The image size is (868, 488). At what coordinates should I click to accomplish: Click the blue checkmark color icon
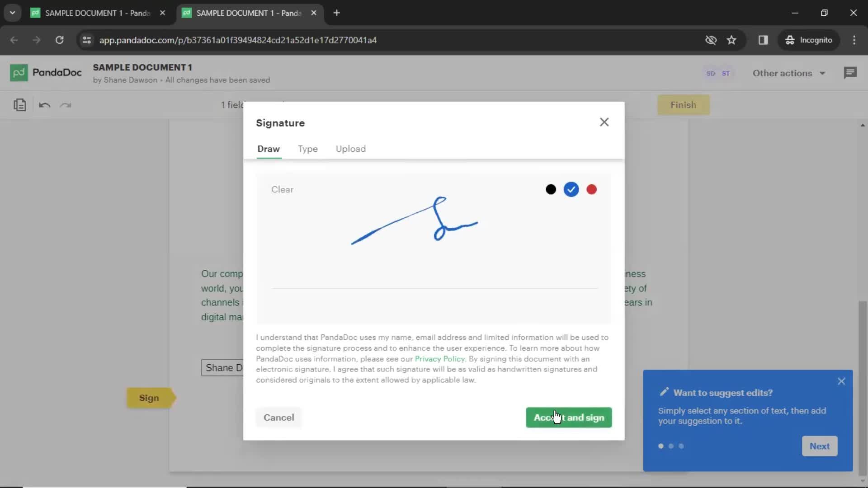coord(571,189)
